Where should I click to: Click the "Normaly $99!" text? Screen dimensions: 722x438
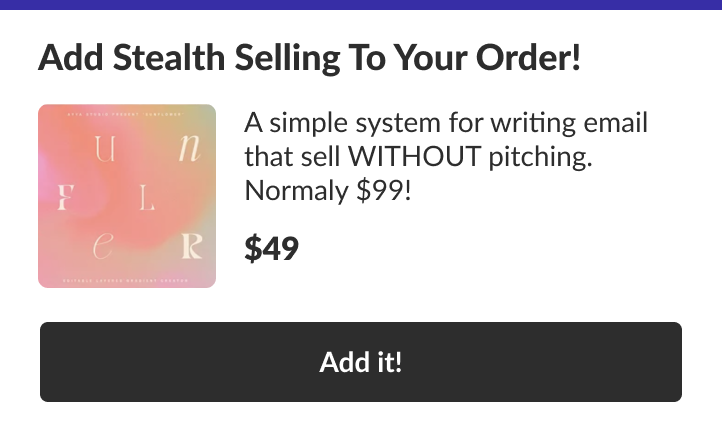click(327, 189)
